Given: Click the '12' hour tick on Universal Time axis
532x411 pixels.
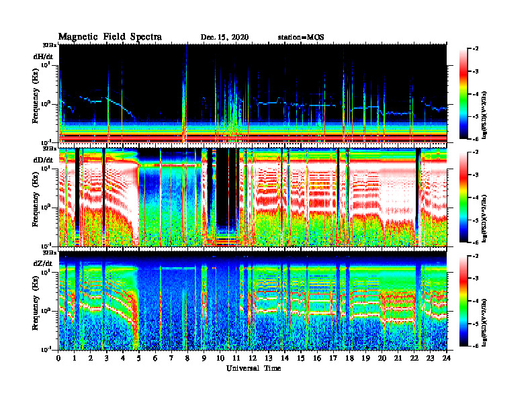Looking at the screenshot, I should pyautogui.click(x=252, y=359).
